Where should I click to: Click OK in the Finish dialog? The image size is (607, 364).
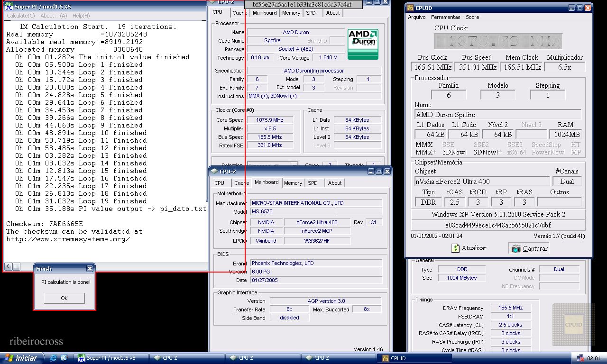pos(64,298)
